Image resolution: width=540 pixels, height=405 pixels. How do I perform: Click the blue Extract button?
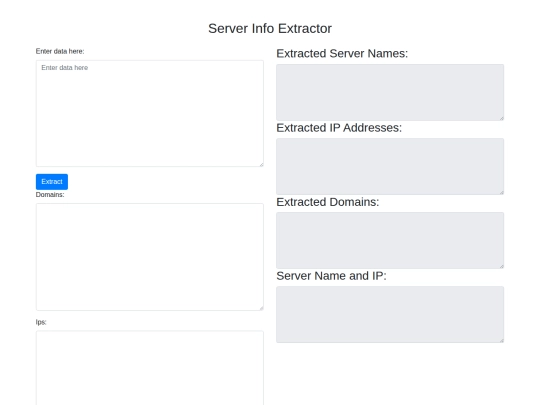pos(52,181)
